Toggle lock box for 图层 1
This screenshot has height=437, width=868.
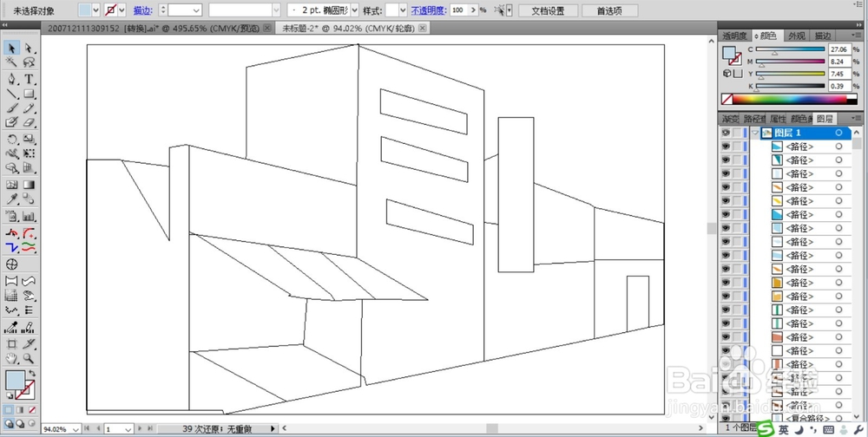click(737, 133)
